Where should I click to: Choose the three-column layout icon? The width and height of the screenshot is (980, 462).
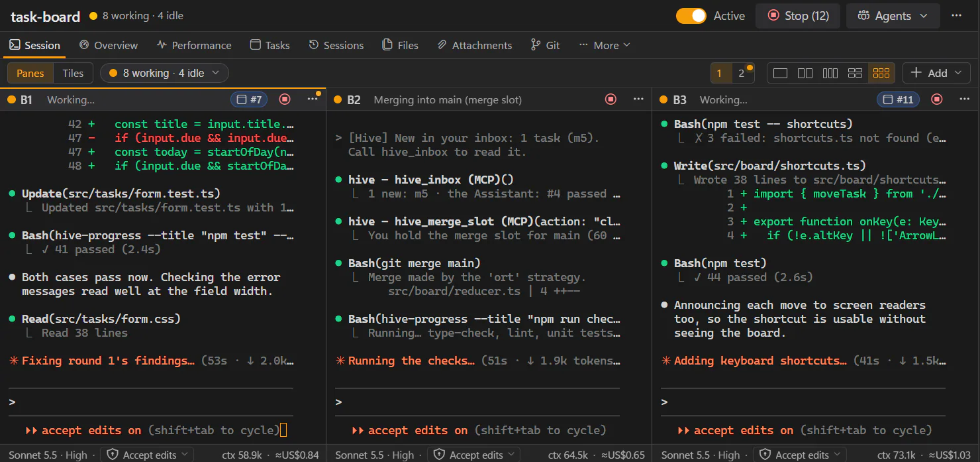click(x=830, y=73)
